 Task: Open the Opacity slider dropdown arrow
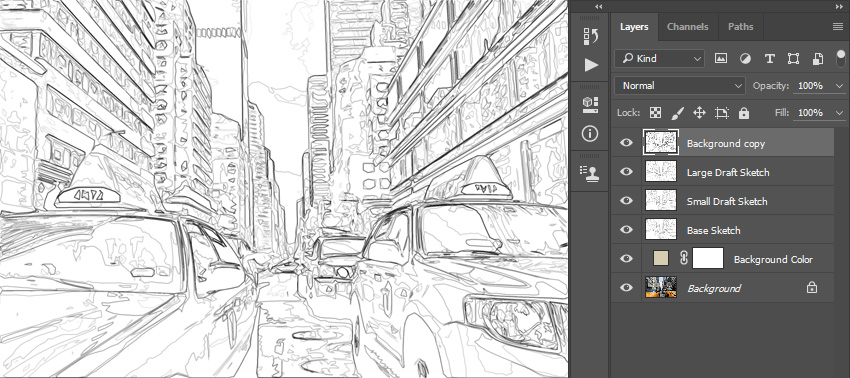[x=840, y=86]
